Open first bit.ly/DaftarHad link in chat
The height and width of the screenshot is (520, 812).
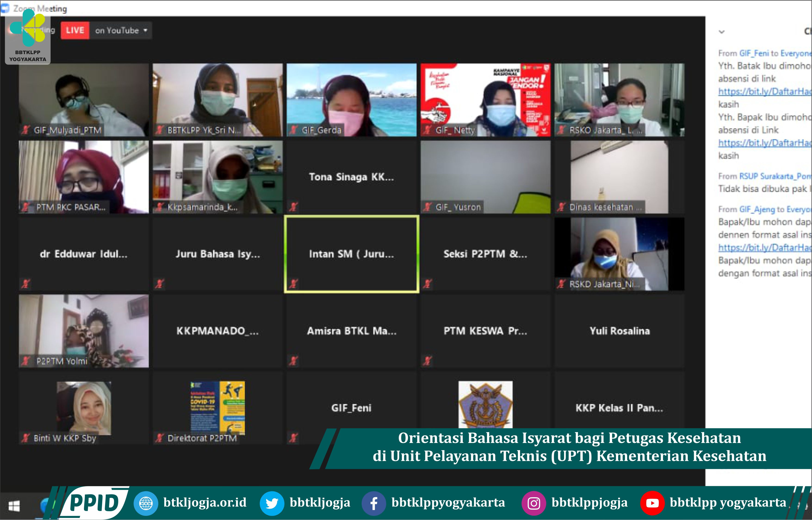tap(765, 92)
